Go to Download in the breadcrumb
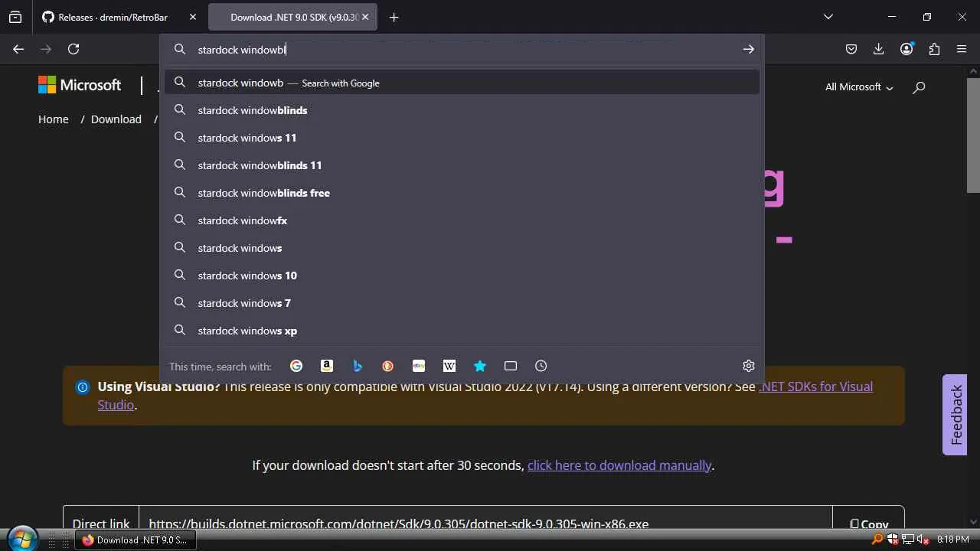980x551 pixels. [116, 119]
